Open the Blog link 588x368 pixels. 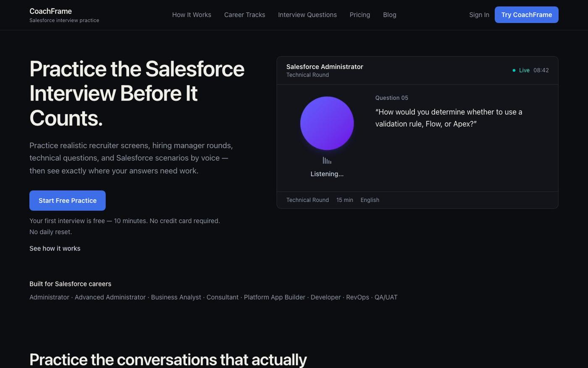390,15
